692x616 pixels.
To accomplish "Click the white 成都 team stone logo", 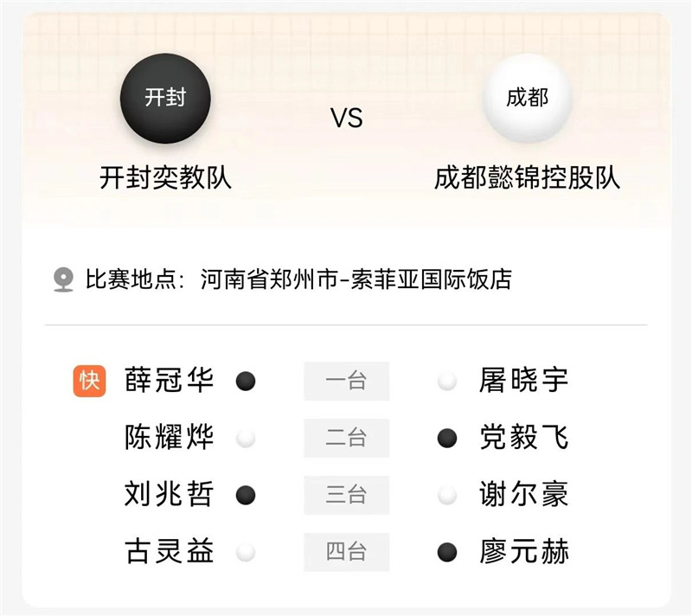I will click(x=527, y=98).
